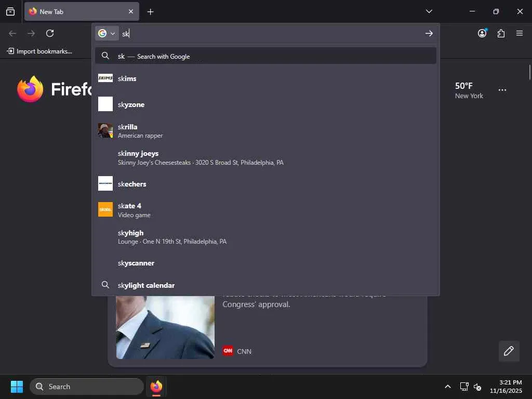Click Import bookmarks in bookmarks toolbar
The width and height of the screenshot is (532, 399).
pyautogui.click(x=39, y=51)
